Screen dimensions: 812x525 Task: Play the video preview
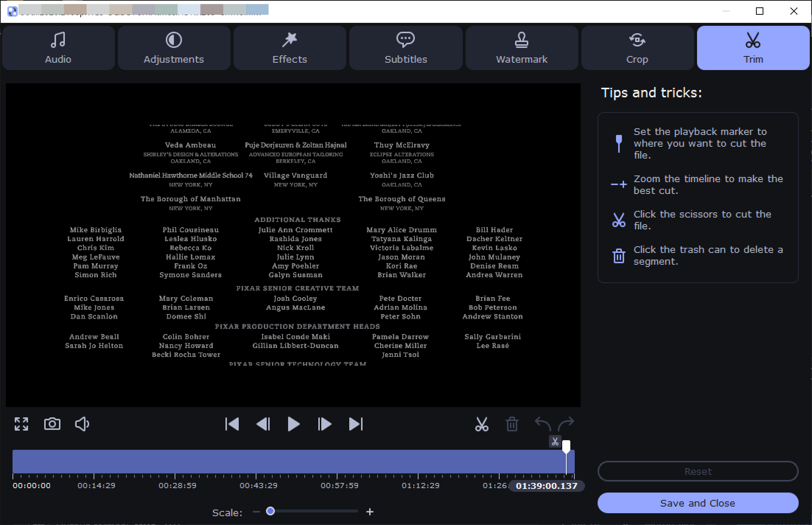pos(294,424)
